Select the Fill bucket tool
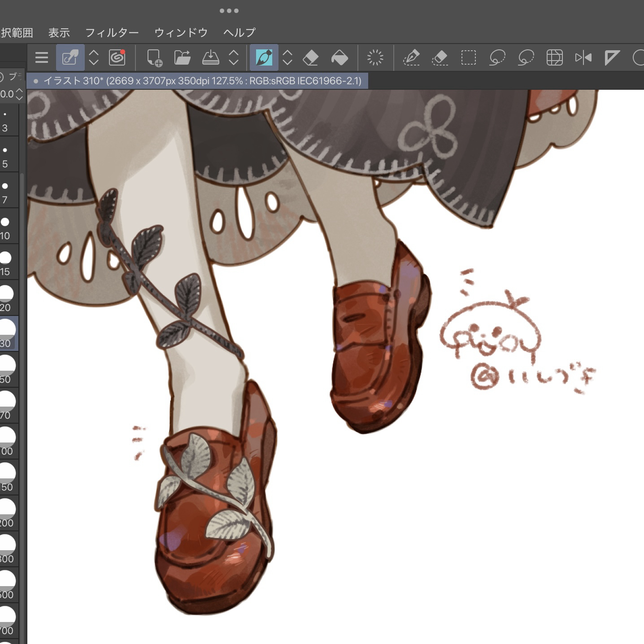This screenshot has height=644, width=644. coord(339,57)
